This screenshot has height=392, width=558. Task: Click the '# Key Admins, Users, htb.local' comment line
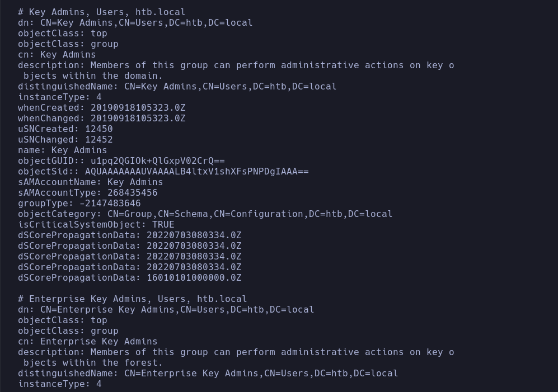(x=101, y=12)
